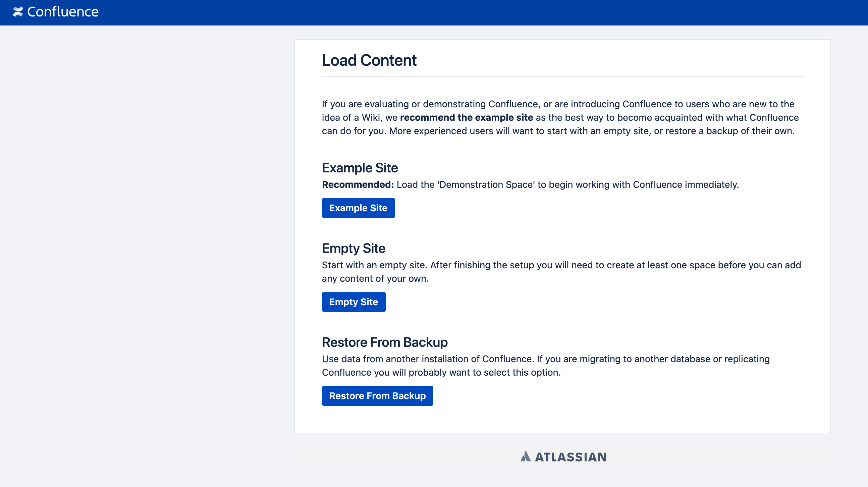Click the Confluence logo icon in header

pos(18,12)
